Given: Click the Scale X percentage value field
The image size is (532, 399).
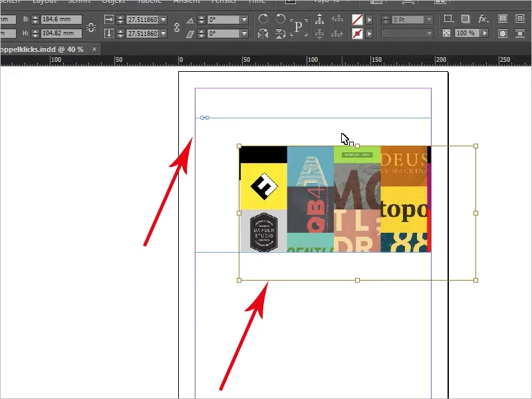Looking at the screenshot, I should pos(142,20).
